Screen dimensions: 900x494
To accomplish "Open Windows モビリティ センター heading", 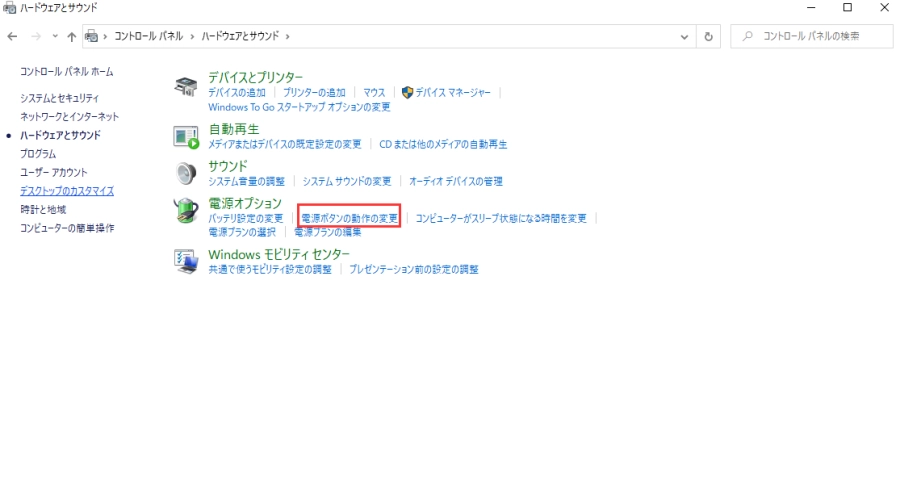I will coord(279,254).
